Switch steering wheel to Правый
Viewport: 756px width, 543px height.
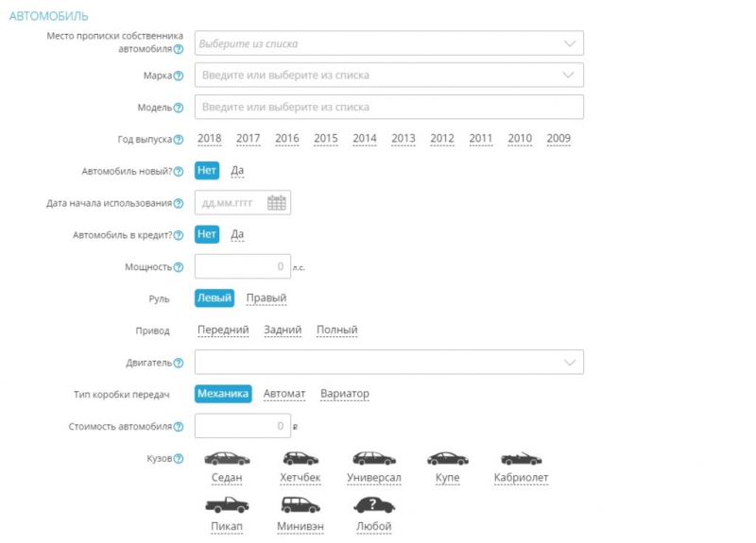266,298
